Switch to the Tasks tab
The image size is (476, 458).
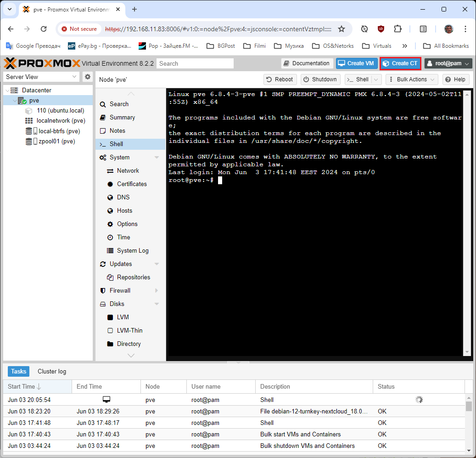18,372
